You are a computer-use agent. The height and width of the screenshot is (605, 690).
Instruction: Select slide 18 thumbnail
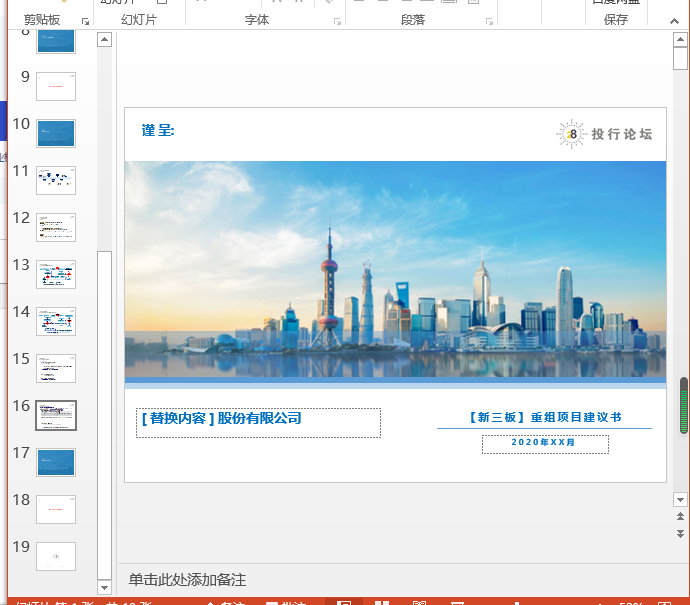(x=56, y=510)
